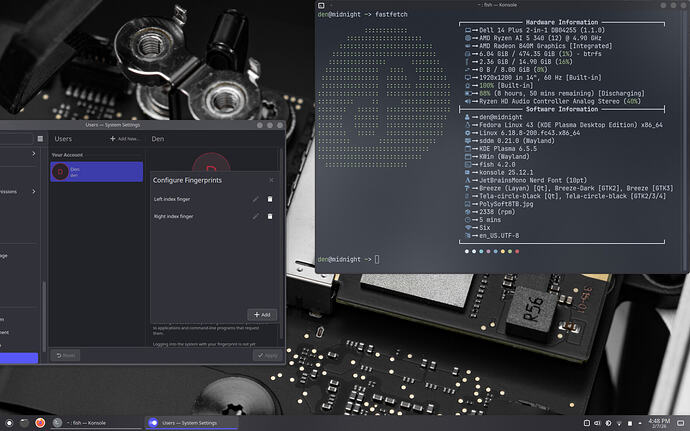Open the volume tray icon
The width and height of the screenshot is (690, 431).
(x=597, y=423)
